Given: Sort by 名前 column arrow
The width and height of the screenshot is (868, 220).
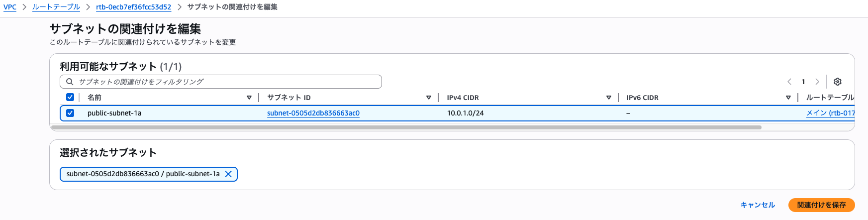Looking at the screenshot, I should pyautogui.click(x=249, y=98).
